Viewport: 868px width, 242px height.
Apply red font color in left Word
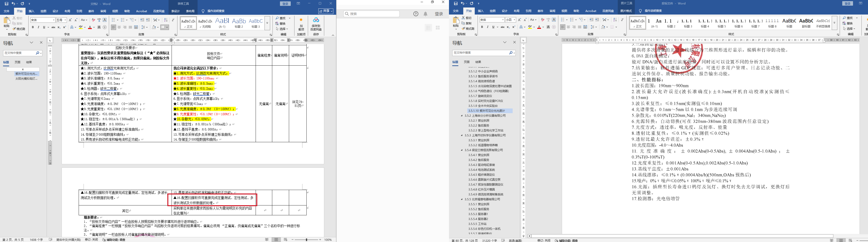point(90,27)
